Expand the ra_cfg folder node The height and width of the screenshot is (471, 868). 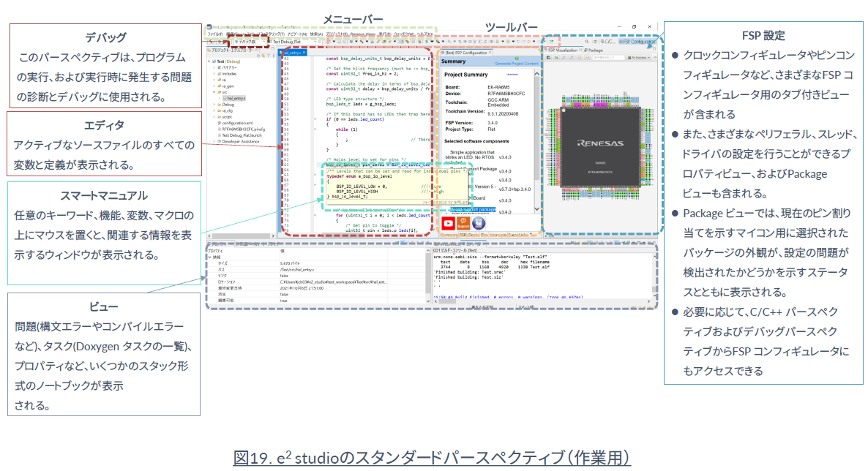click(x=214, y=110)
